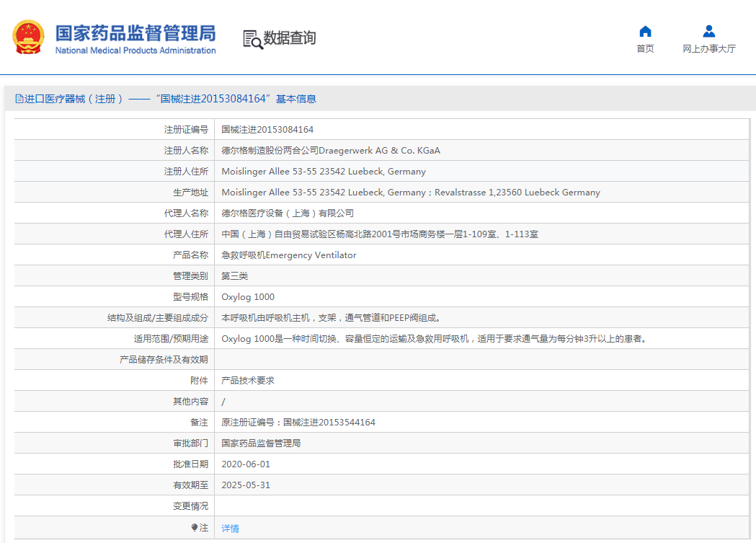Click the 批准日期 row label

pos(190,464)
